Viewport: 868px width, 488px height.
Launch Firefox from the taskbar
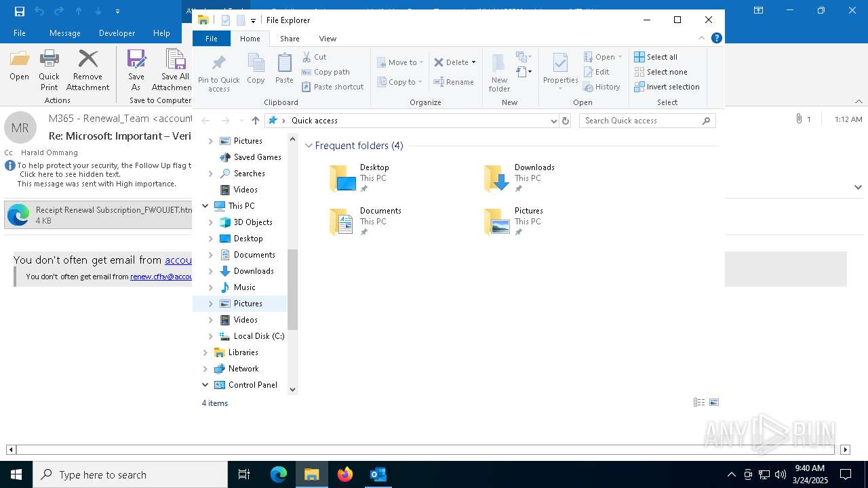pos(345,474)
